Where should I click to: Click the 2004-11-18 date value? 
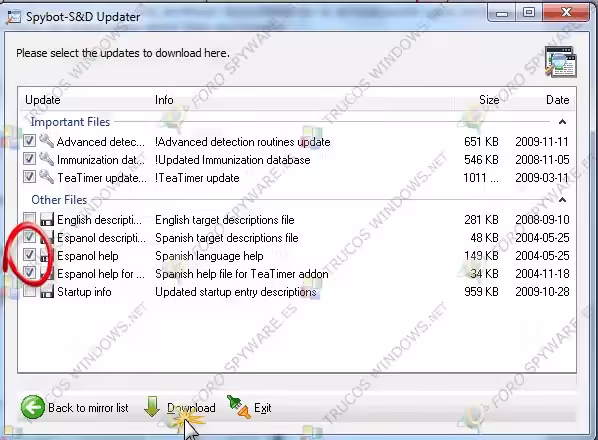[542, 274]
